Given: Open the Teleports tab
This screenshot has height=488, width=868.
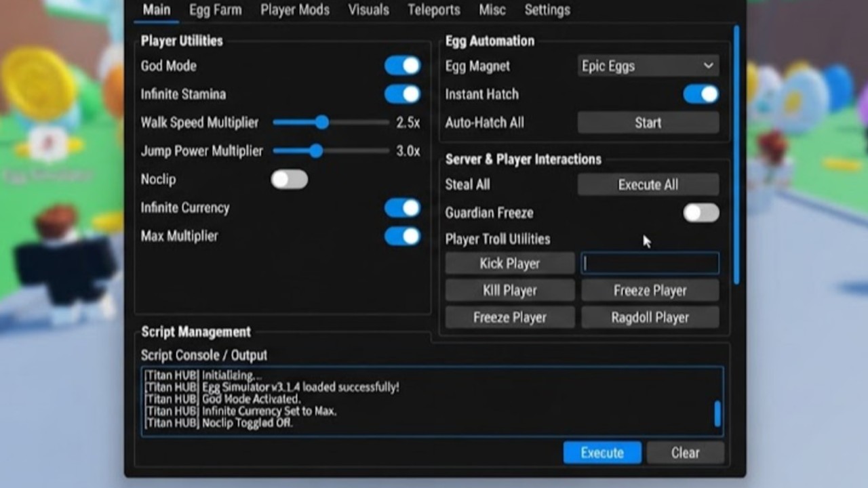Looking at the screenshot, I should [434, 10].
